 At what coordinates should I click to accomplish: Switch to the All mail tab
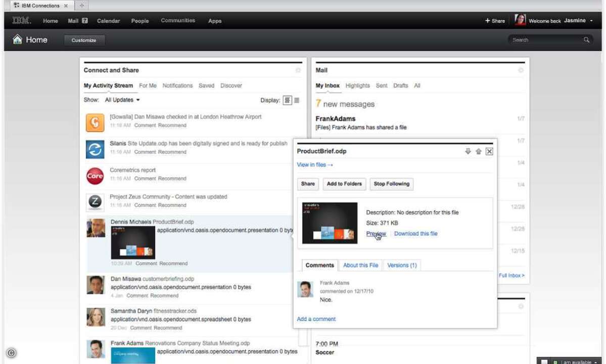417,85
